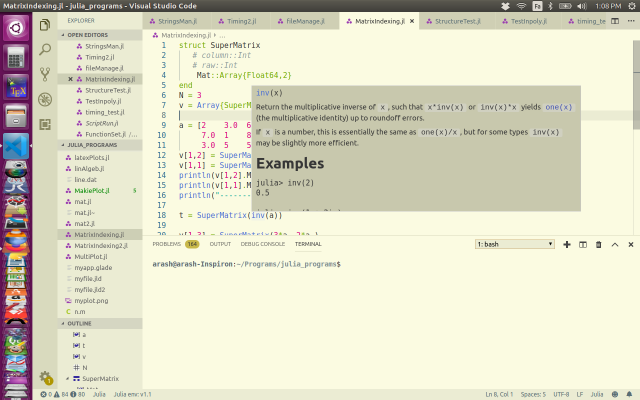Click the 1:08 PM clock in top bar
The height and width of the screenshot is (400, 640).
608,6
